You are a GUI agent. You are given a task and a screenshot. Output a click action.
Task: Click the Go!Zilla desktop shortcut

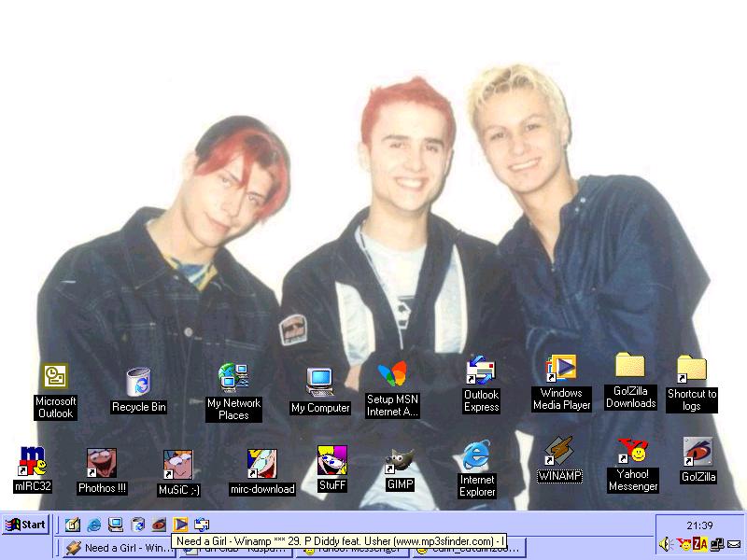pos(698,453)
